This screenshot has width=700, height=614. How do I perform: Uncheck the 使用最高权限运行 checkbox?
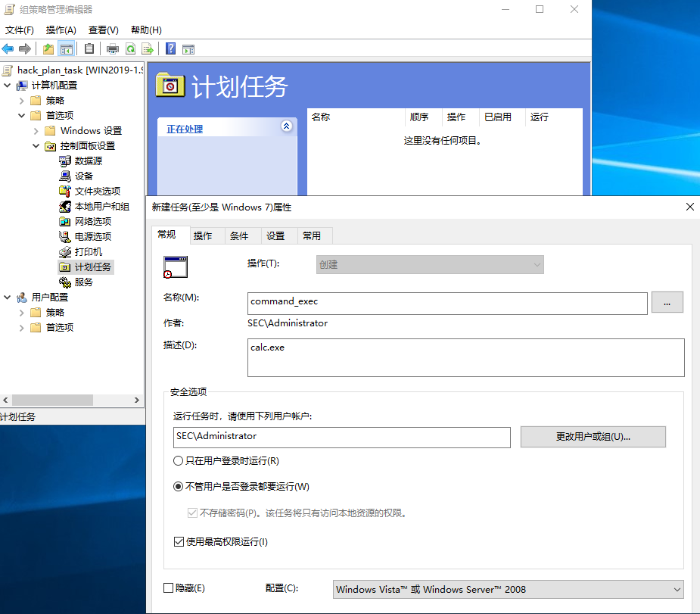coord(179,542)
